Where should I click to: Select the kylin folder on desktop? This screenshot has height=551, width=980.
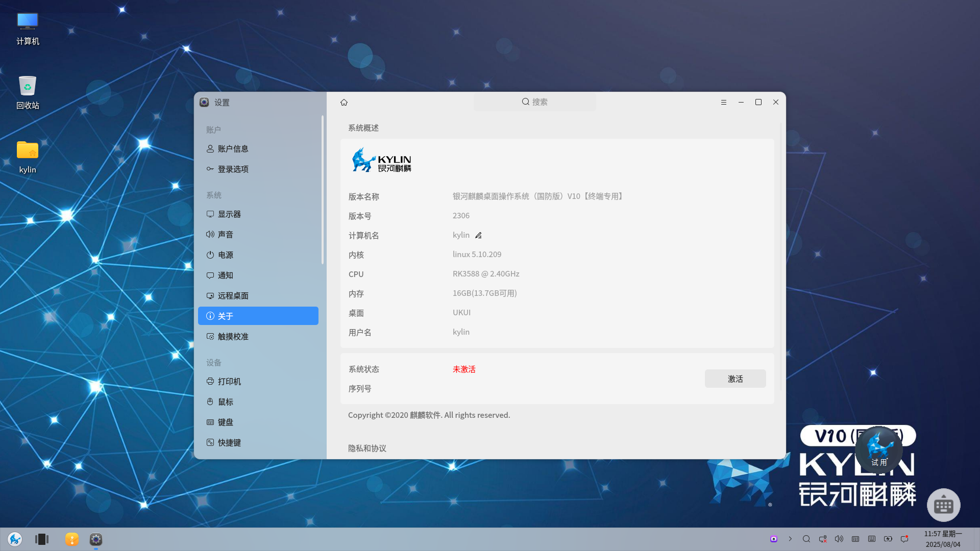(x=28, y=157)
